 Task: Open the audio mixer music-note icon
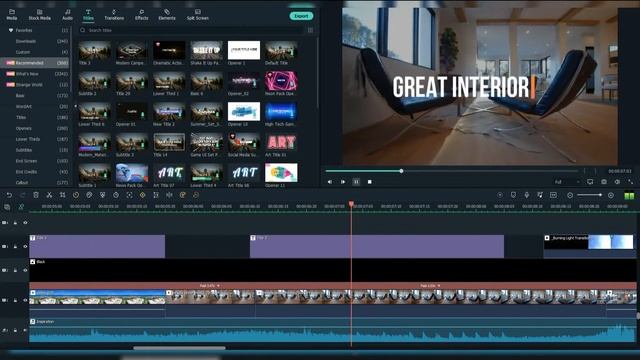[540, 196]
